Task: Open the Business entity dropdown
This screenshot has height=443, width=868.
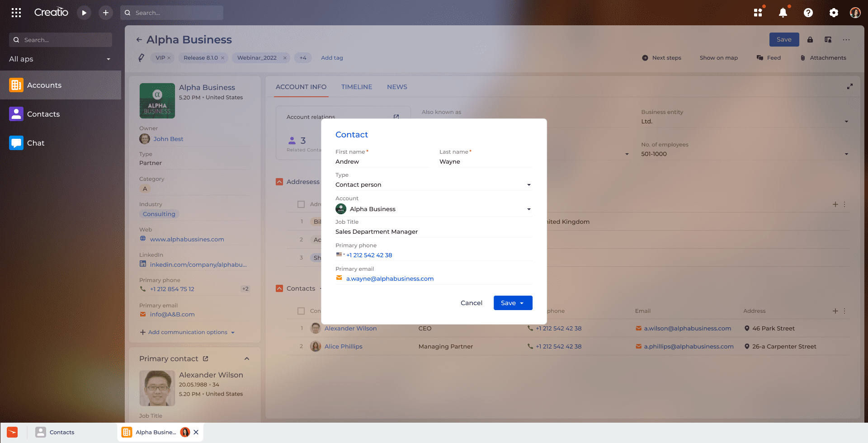Action: tap(846, 122)
